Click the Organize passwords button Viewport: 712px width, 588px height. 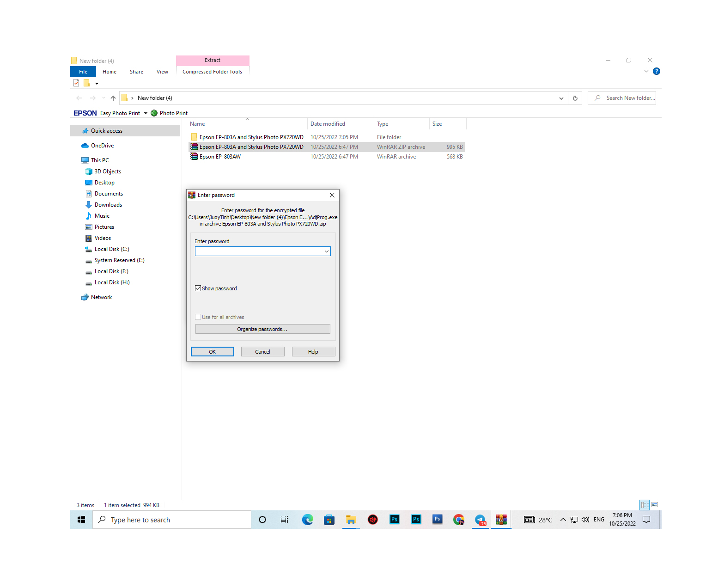coord(262,329)
